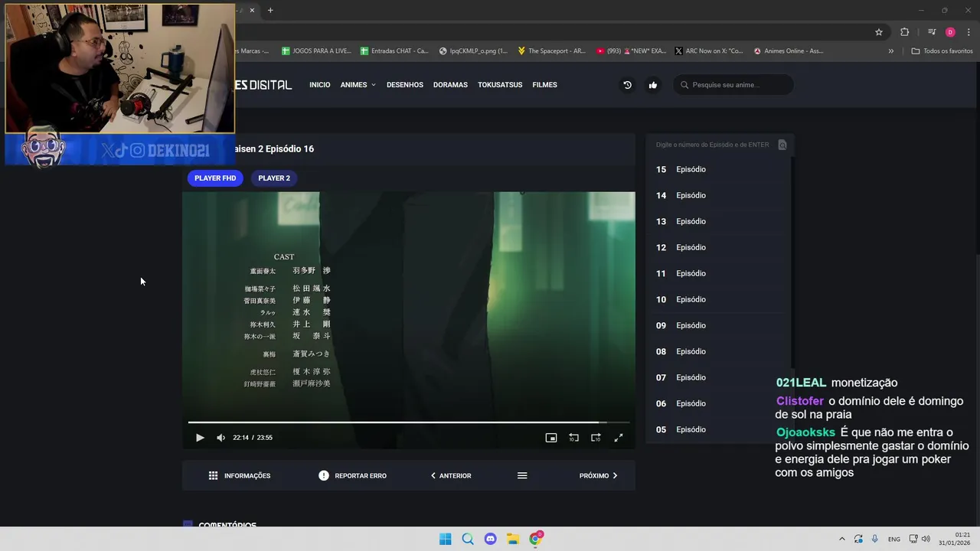The width and height of the screenshot is (980, 551).
Task: Focus the 'Pesquise seu anime' search box
Action: pyautogui.click(x=733, y=85)
